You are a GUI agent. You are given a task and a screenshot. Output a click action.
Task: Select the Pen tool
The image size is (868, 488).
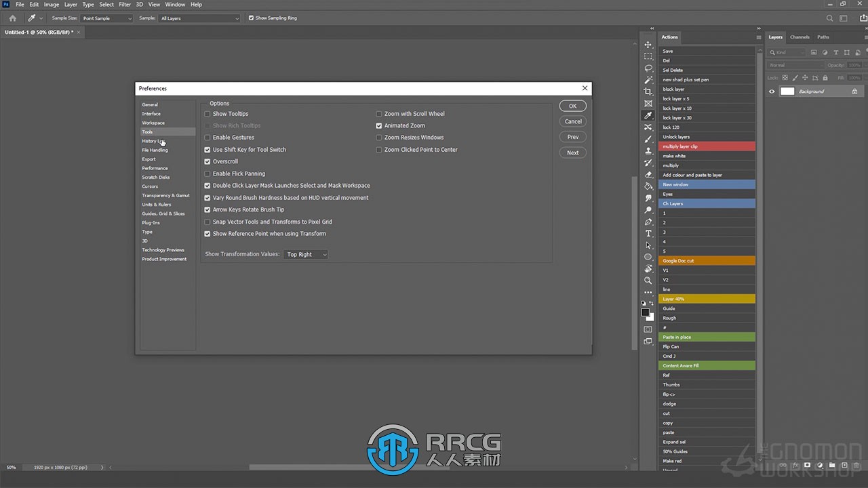[648, 222]
